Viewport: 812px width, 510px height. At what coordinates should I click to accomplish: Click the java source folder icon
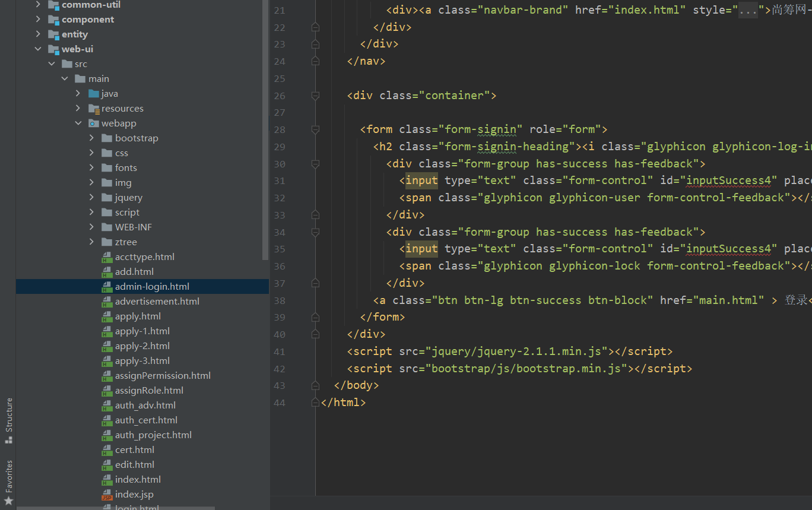[94, 94]
